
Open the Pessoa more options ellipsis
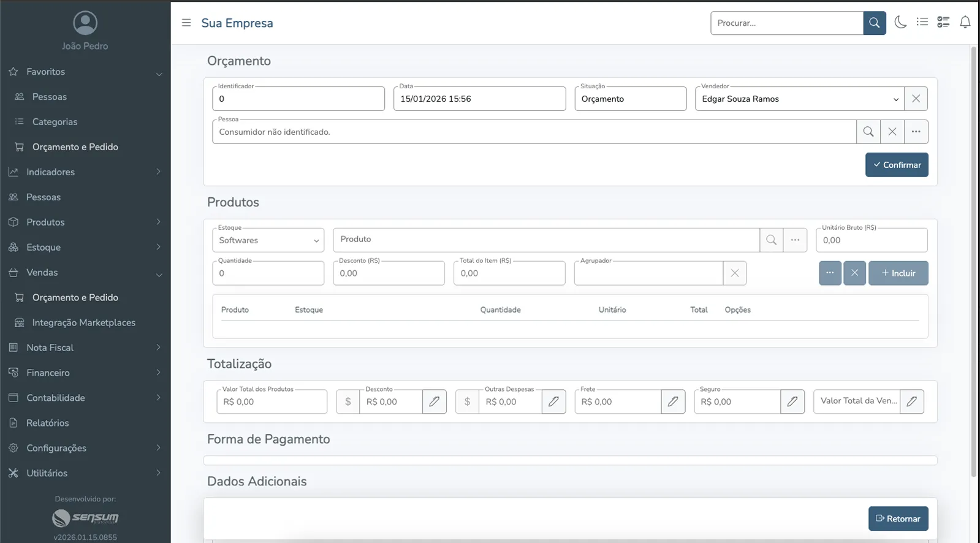[916, 132]
